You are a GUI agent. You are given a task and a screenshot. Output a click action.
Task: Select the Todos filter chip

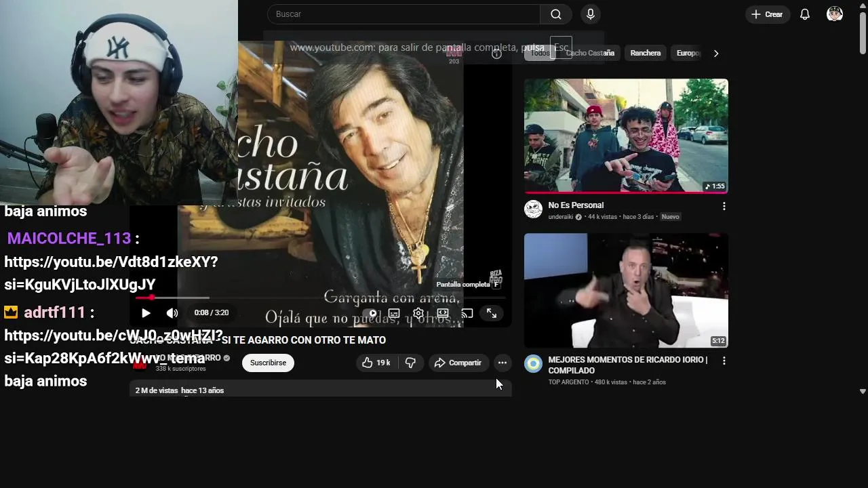(540, 53)
